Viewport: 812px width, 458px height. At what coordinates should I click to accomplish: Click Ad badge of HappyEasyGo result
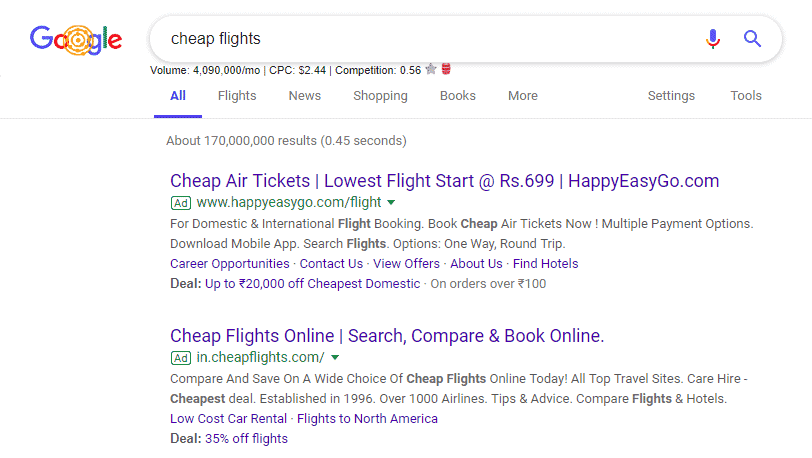click(181, 202)
